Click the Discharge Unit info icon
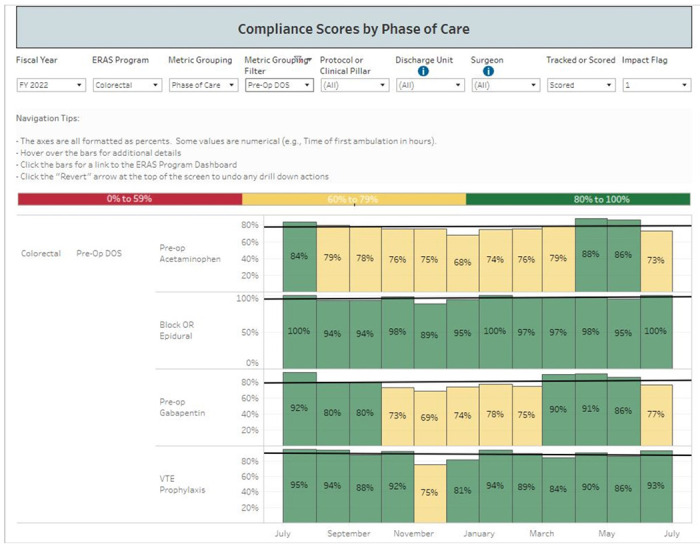 tap(423, 72)
